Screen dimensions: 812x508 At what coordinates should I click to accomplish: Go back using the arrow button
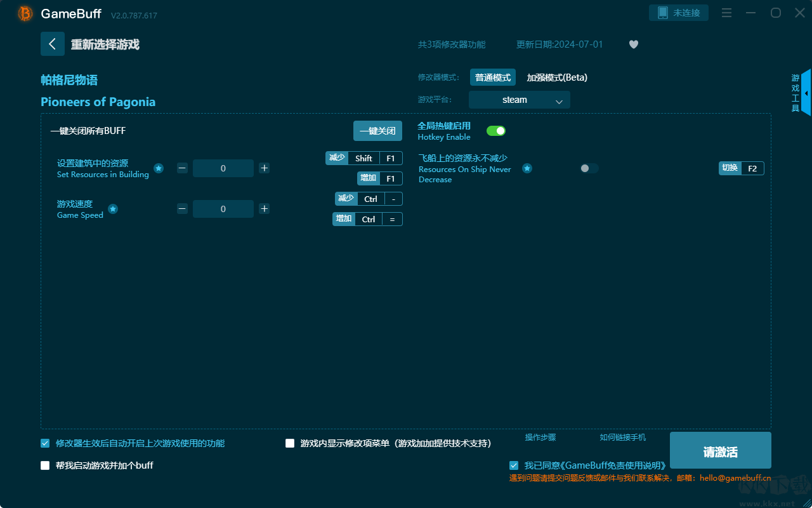pyautogui.click(x=53, y=44)
